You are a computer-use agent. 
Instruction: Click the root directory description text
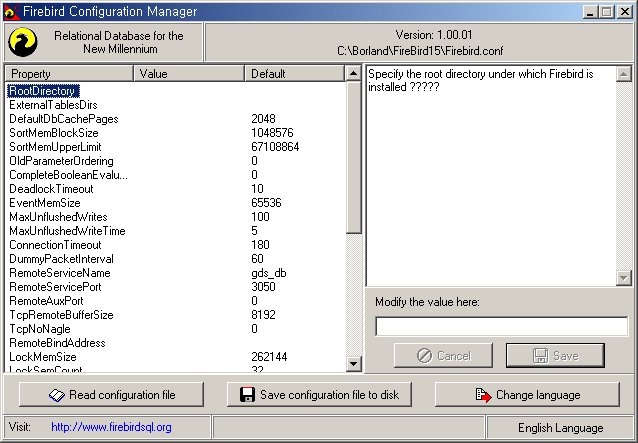click(481, 80)
